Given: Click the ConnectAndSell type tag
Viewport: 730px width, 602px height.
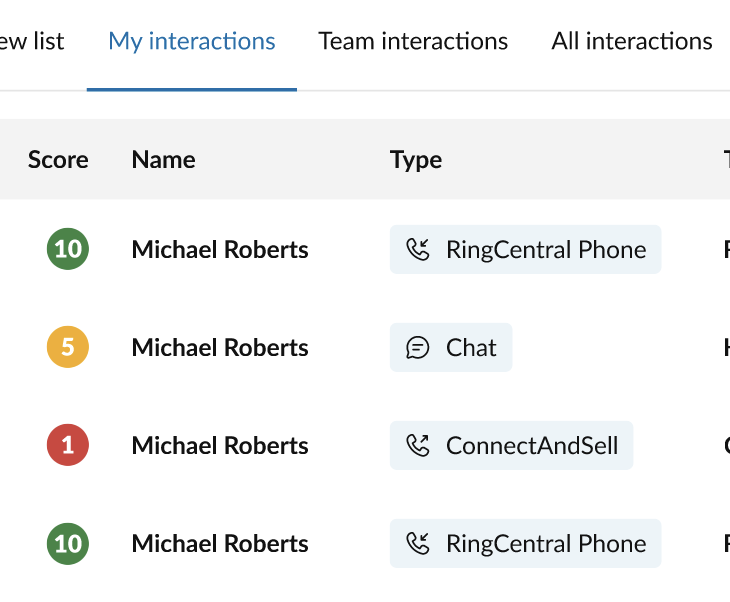Looking at the screenshot, I should pos(512,446).
